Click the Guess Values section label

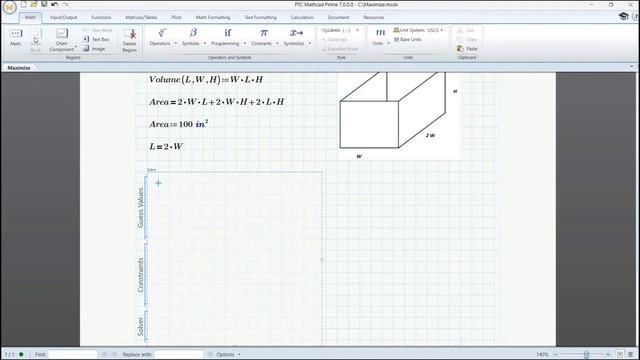[x=141, y=207]
